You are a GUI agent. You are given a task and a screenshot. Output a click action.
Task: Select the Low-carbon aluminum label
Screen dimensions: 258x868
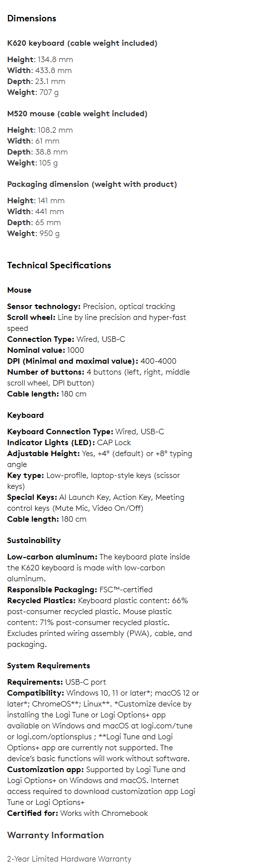52,557
